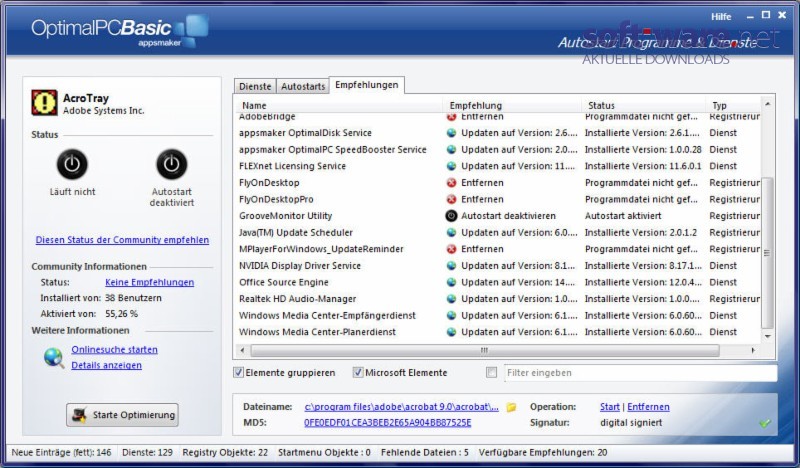Click Autostart deaktivieren recommendation text
This screenshot has width=800, height=468.
(508, 216)
